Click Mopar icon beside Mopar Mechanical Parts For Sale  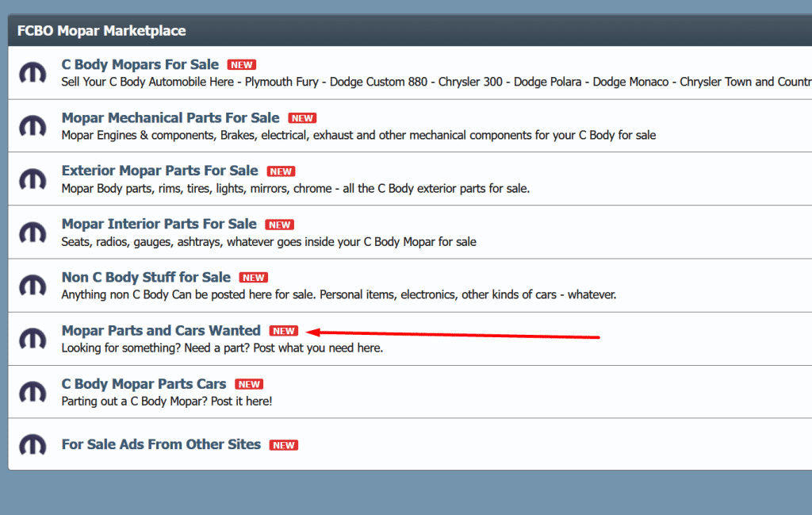[33, 126]
